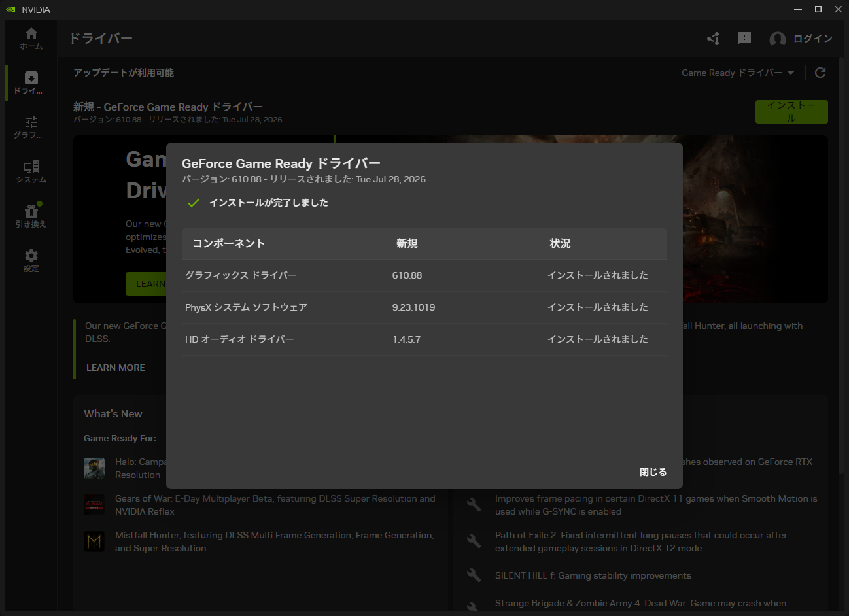Image resolution: width=849 pixels, height=616 pixels.
Task: Click version value 1.4.5.7
Action: pos(406,339)
